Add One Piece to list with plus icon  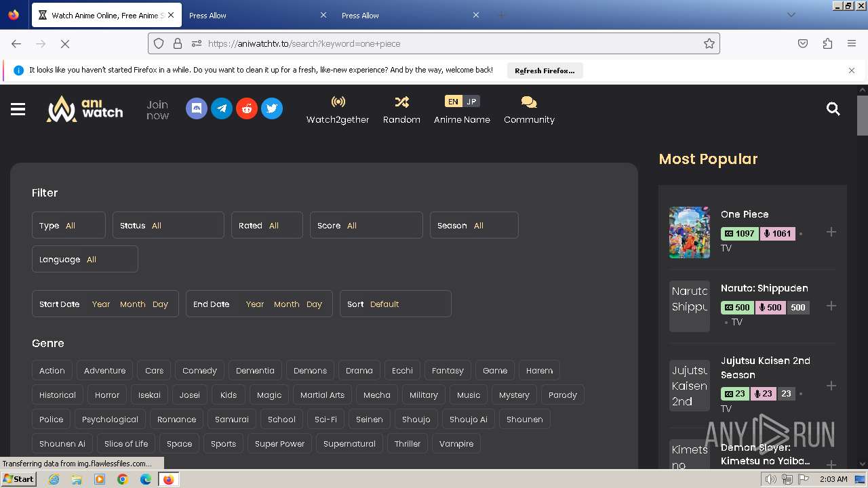[831, 232]
